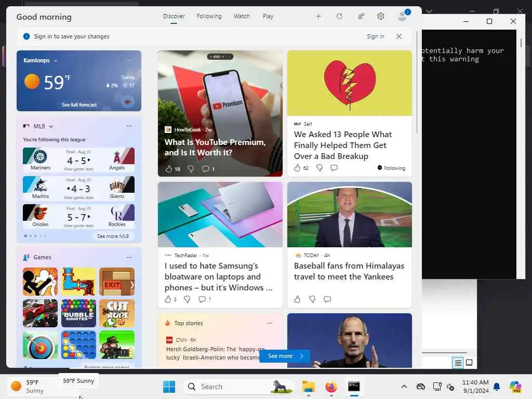Dislike the Baseball fans Himalayas article
532x399 pixels.
(x=312, y=299)
